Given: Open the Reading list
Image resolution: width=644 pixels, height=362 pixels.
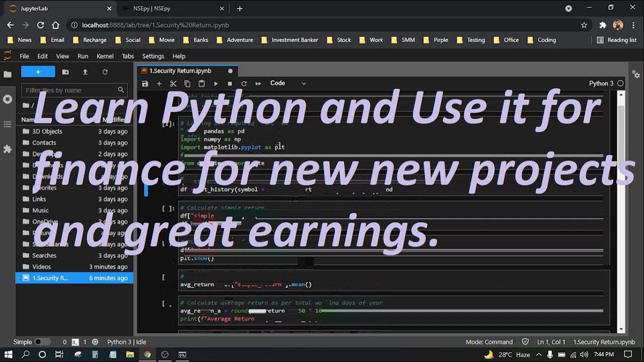Looking at the screenshot, I should (616, 40).
